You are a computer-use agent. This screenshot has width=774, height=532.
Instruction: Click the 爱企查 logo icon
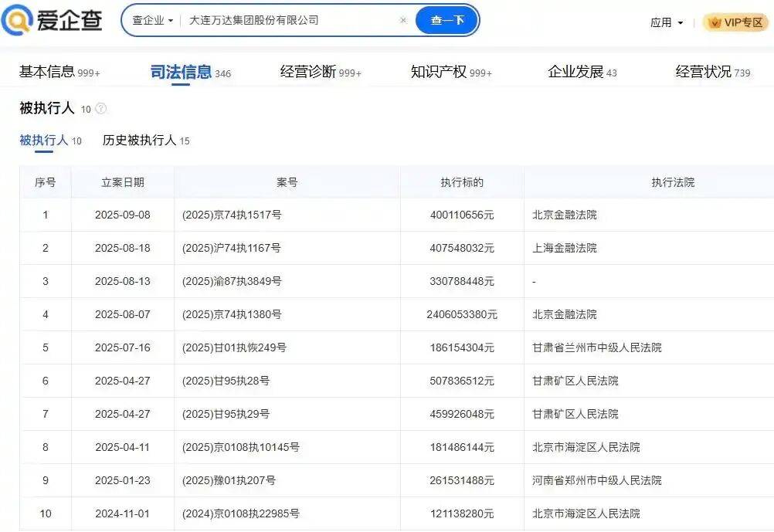point(17,20)
